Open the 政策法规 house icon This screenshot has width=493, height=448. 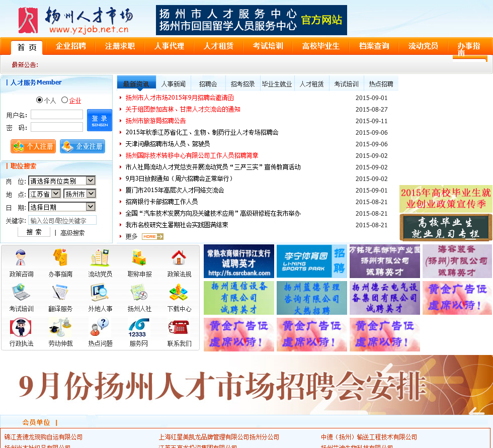(179, 258)
